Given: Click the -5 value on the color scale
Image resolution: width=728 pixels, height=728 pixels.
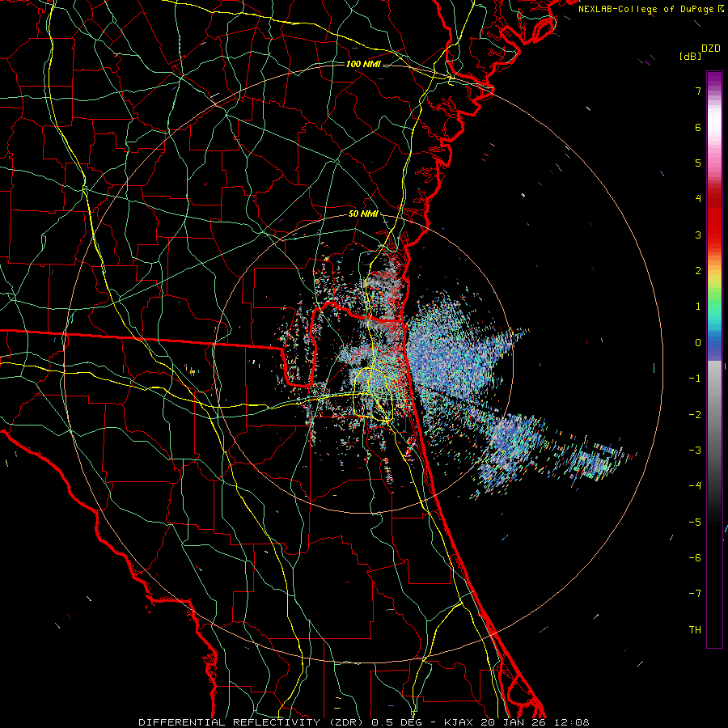Looking at the screenshot, I should [695, 522].
